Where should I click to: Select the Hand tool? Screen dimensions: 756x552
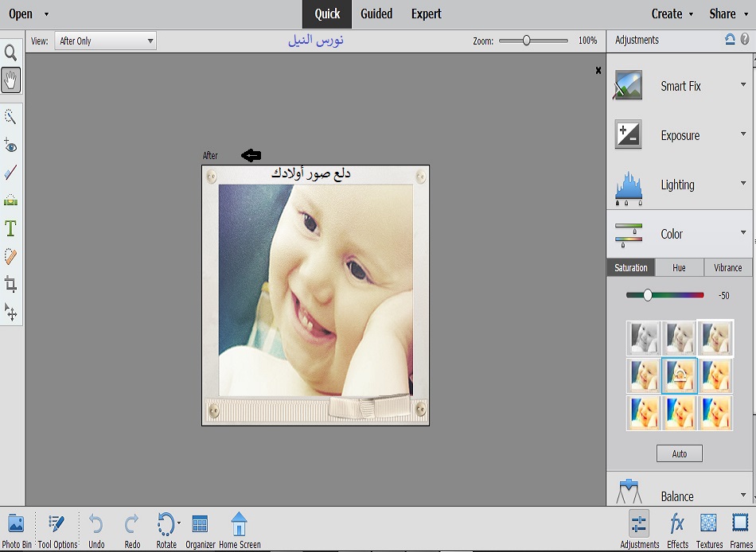11,80
